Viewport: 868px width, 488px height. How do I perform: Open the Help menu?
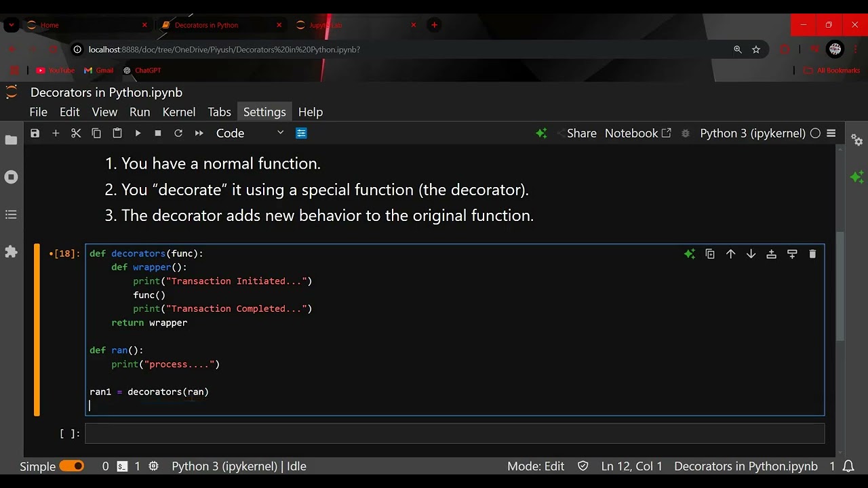pos(311,112)
